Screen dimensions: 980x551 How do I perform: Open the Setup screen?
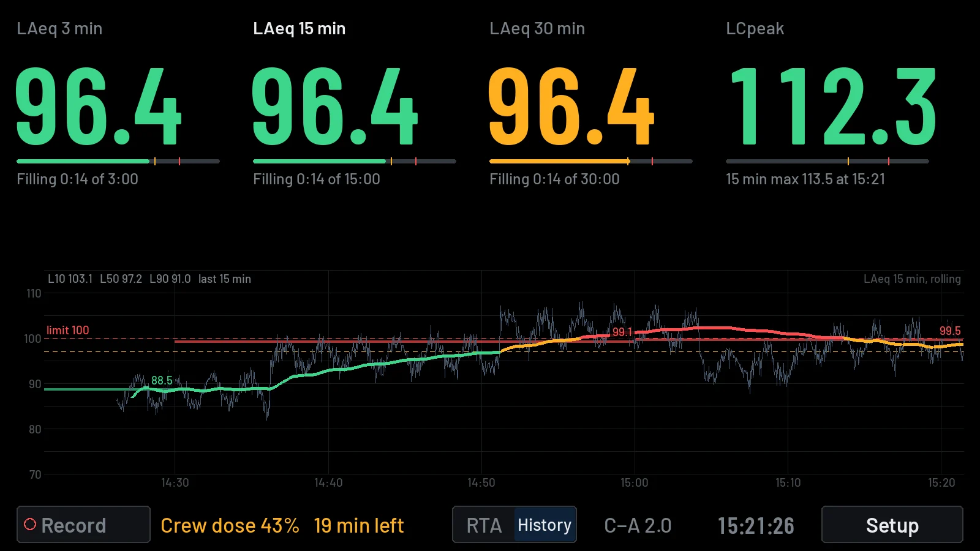pos(892,525)
